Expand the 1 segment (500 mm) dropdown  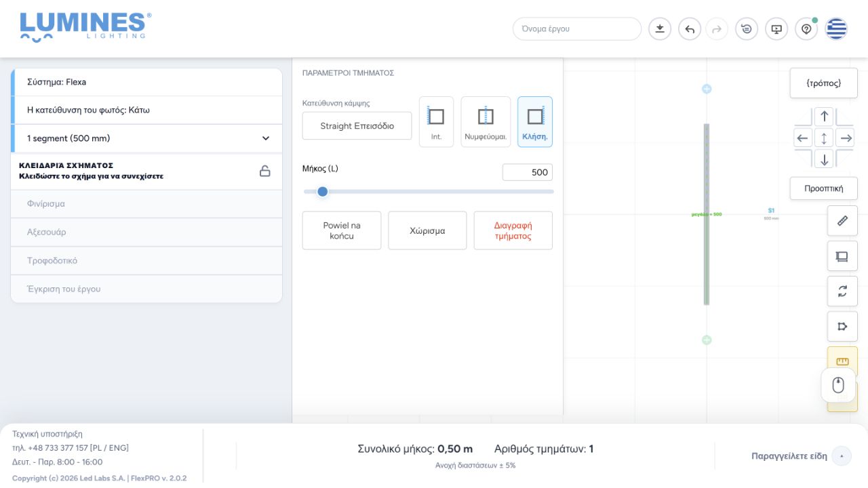coord(265,138)
